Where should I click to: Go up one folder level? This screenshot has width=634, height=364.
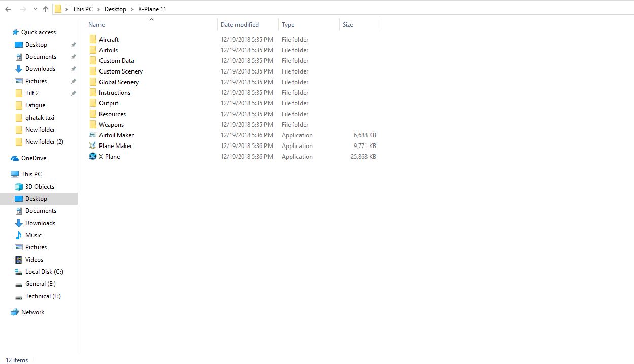(46, 9)
